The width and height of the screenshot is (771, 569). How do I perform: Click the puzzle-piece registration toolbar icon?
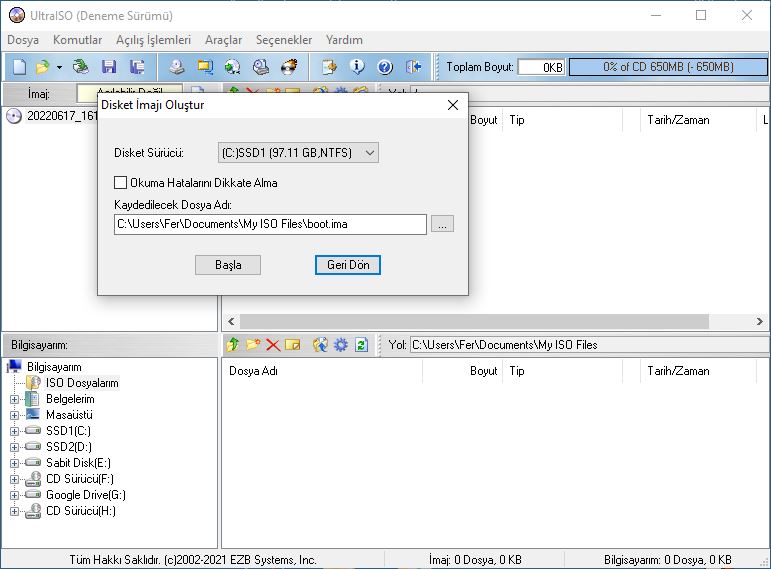[x=329, y=66]
